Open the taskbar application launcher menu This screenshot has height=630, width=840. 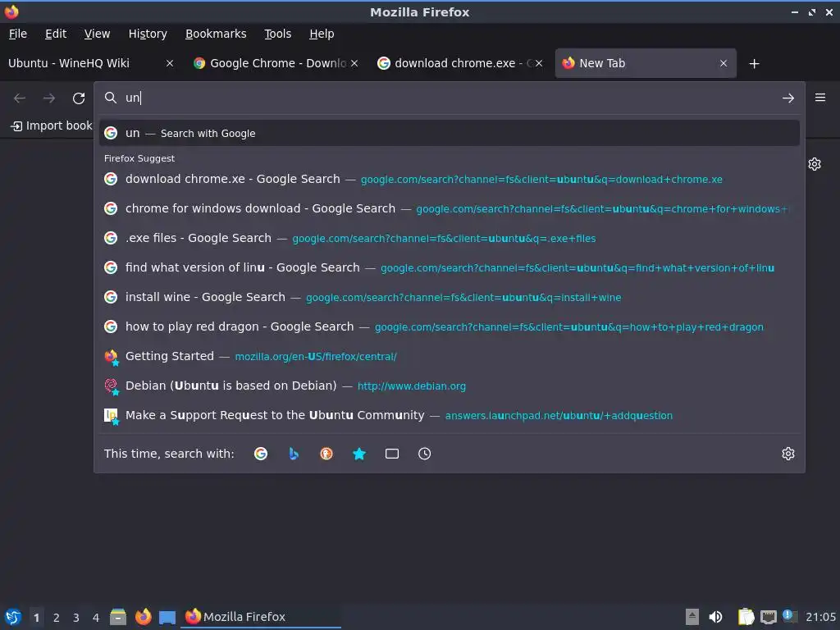[13, 617]
